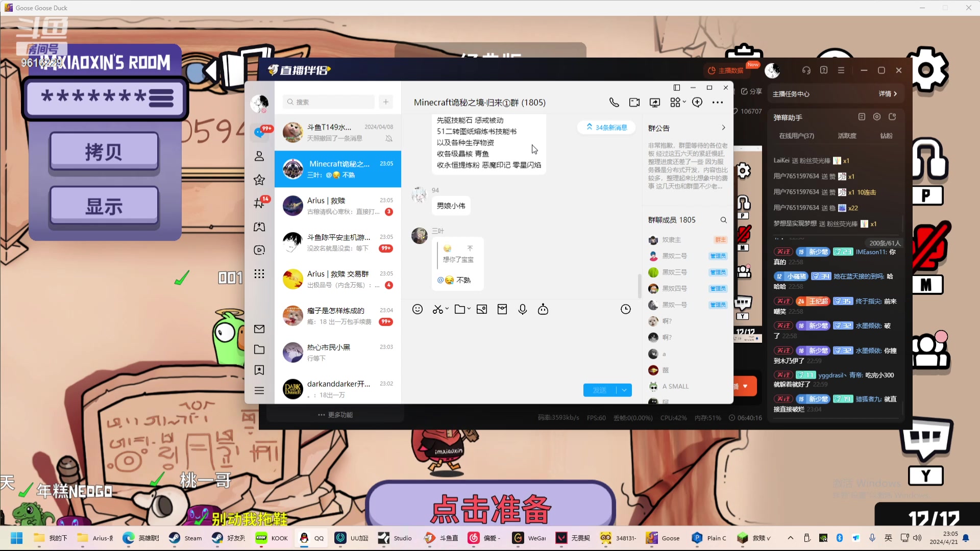The image size is (980, 551).
Task: Open taskbar volume speaker icon
Action: coord(917,538)
